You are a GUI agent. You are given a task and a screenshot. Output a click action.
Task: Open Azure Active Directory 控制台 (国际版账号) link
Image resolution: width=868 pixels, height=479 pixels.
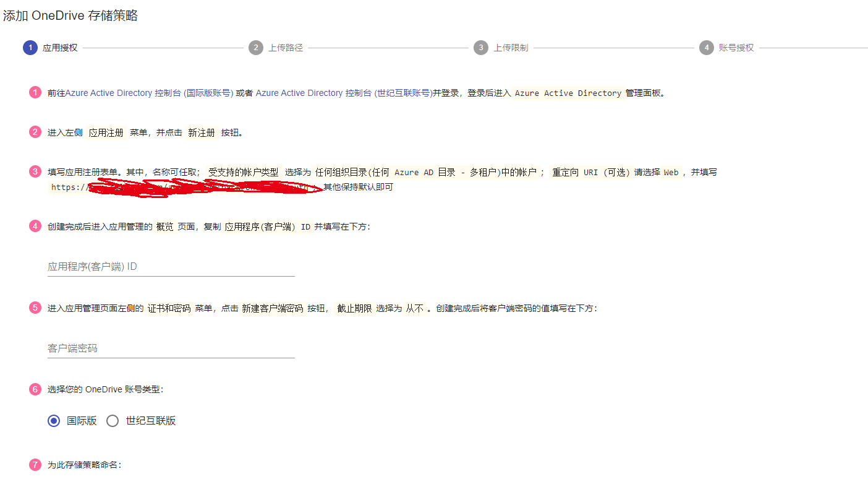(149, 93)
